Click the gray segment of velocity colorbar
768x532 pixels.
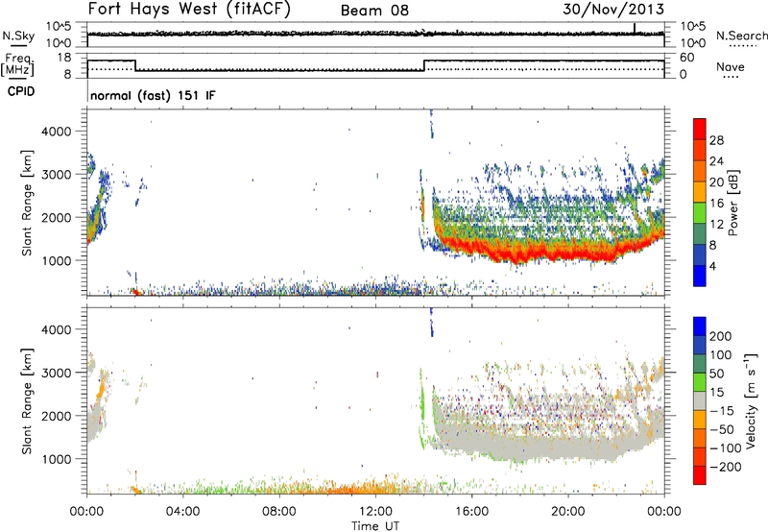[700, 401]
